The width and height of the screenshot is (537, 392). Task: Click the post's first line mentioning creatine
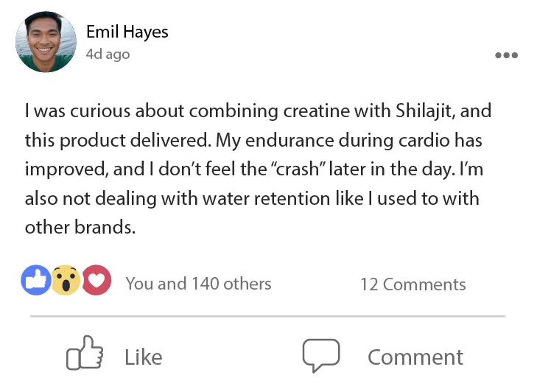click(258, 111)
